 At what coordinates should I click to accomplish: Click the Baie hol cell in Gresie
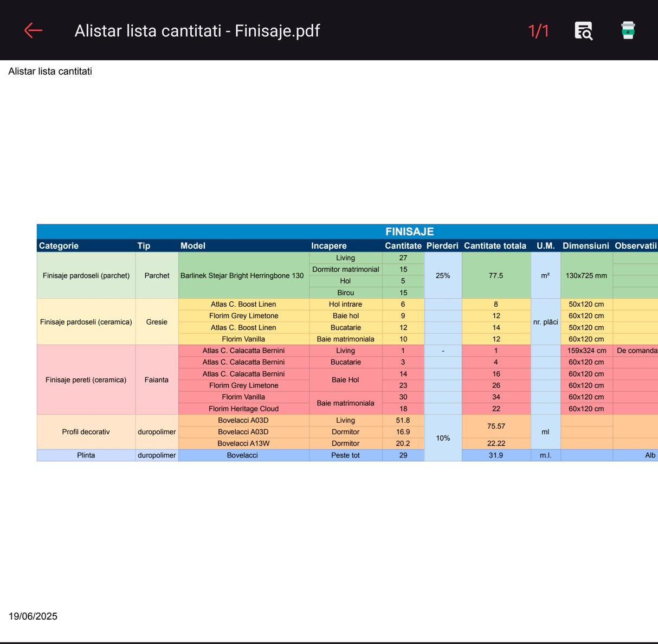[346, 315]
